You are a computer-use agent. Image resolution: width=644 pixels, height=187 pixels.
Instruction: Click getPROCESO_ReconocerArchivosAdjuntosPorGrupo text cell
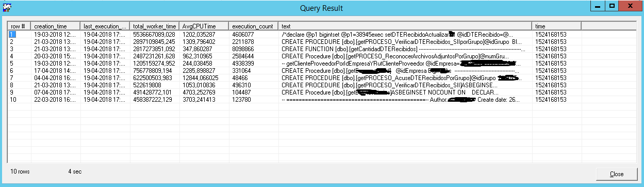[x=405, y=56]
